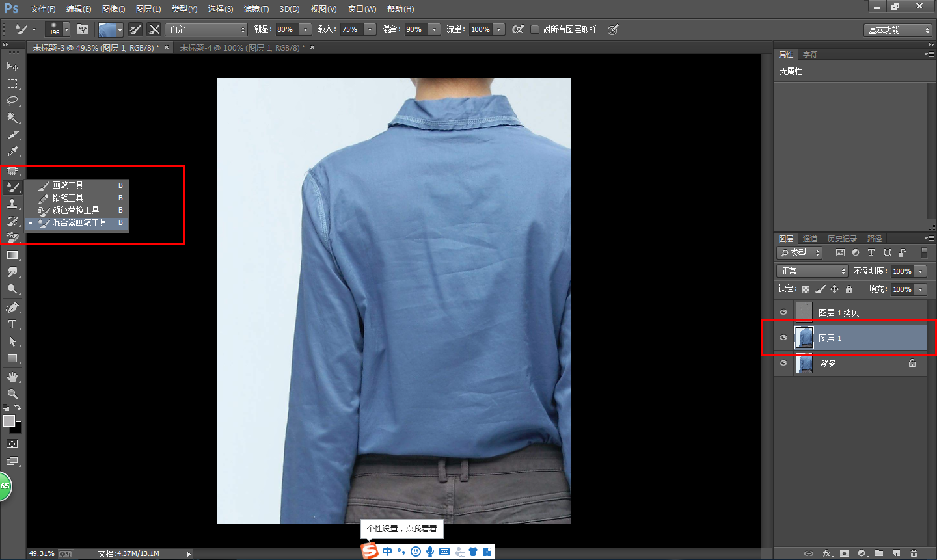Toggle visibility of 背景 layer
This screenshot has width=937, height=560.
click(783, 363)
